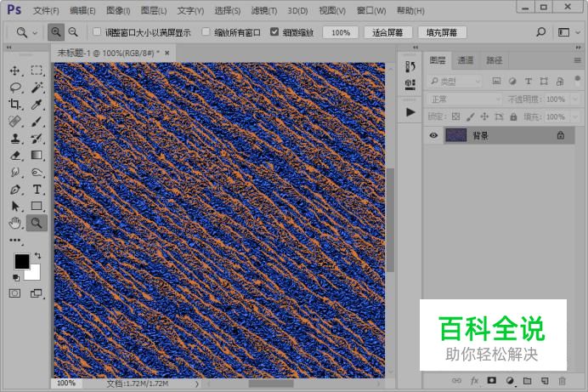
Task: Open the blend mode 正常 dropdown
Action: 464,99
